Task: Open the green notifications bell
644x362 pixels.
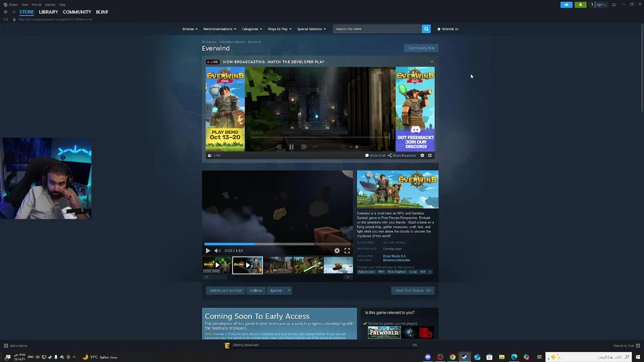Action: [581, 5]
